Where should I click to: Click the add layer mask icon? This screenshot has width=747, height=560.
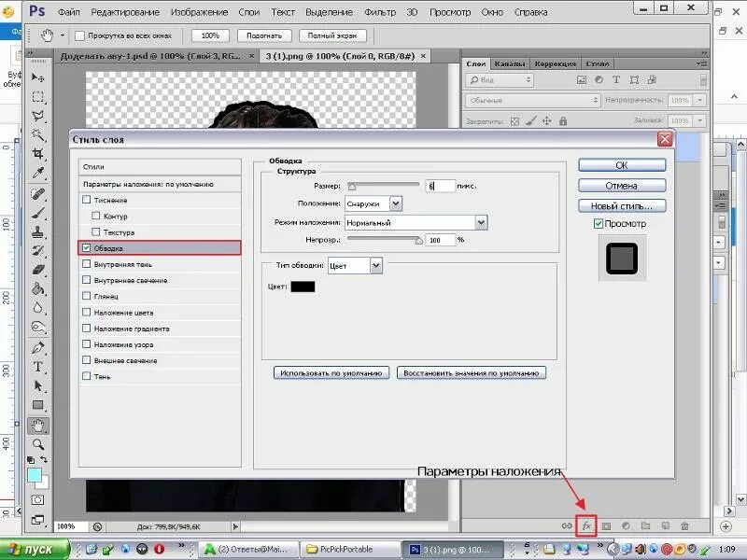point(606,526)
